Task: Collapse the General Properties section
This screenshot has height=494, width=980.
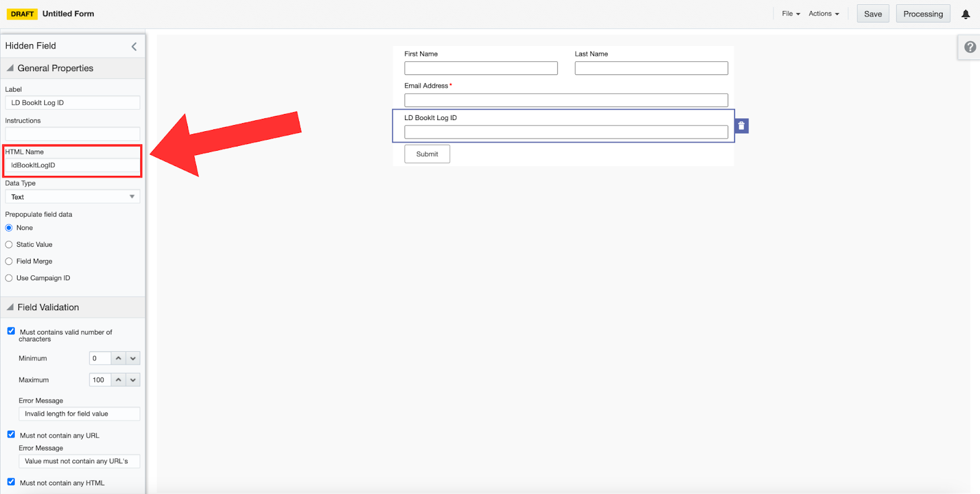Action: point(10,68)
